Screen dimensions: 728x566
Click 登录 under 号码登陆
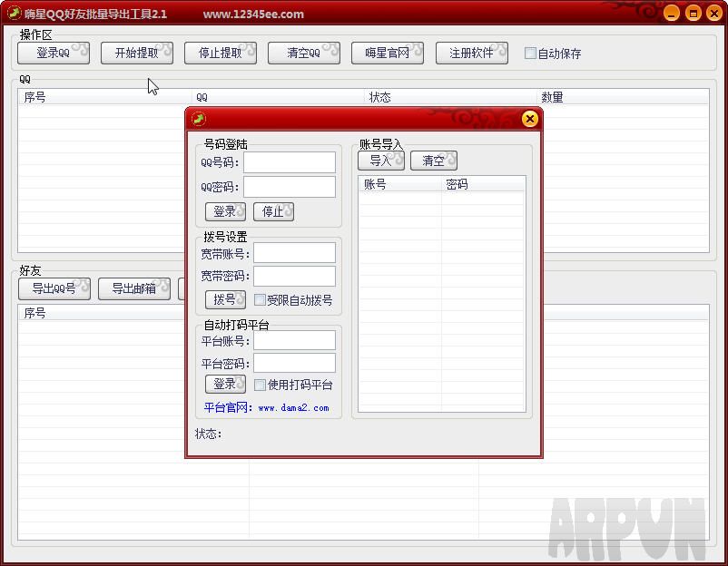pos(226,211)
